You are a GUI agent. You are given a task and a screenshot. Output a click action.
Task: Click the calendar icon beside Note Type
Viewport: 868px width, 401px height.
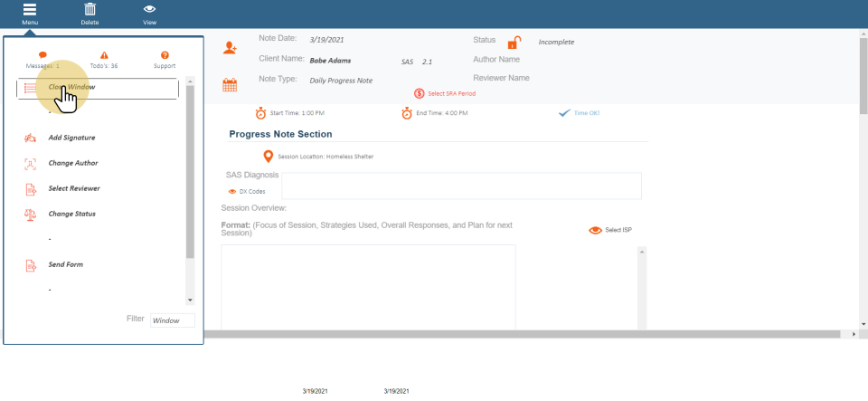click(x=230, y=85)
